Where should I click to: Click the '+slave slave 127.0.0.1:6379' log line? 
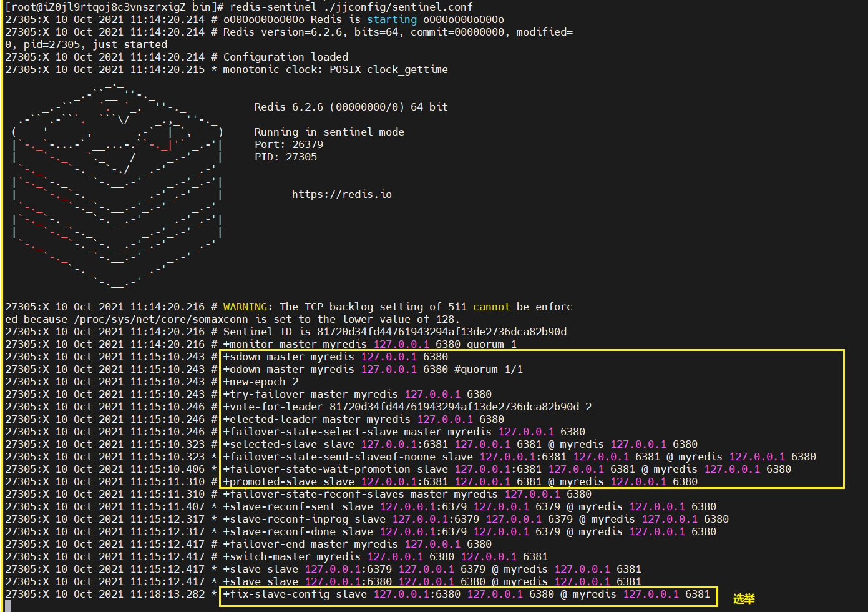432,569
